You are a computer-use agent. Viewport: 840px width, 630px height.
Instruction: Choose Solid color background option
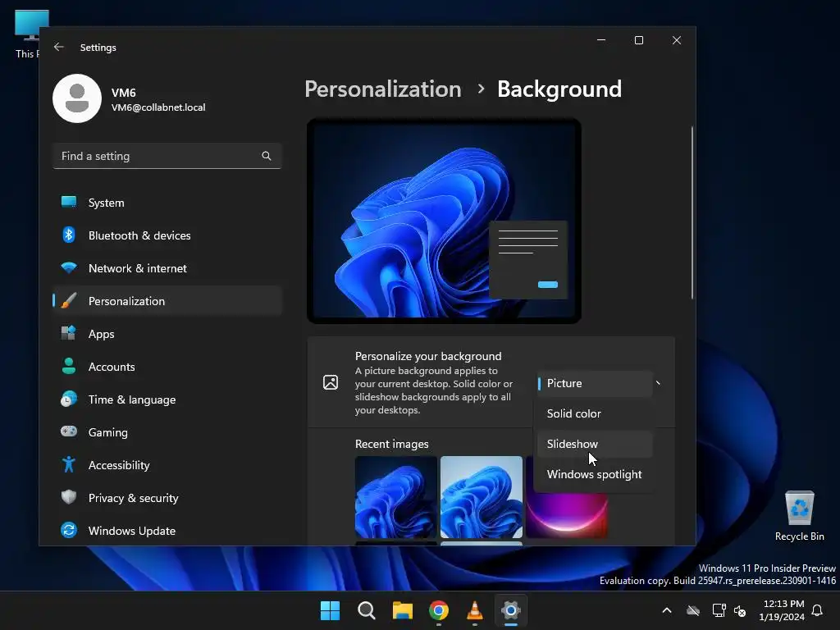click(x=596, y=413)
